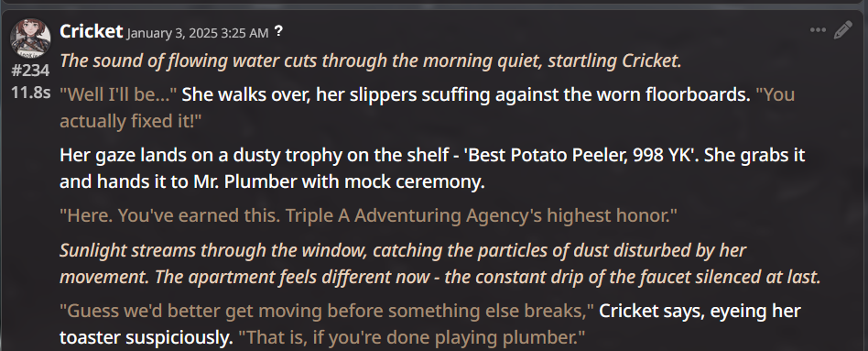Click the italic line about flowing water
868x351 pixels.
click(370, 61)
